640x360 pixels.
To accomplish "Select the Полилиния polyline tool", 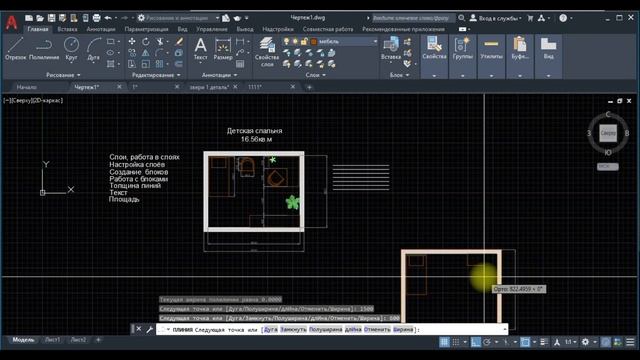I will [44, 49].
